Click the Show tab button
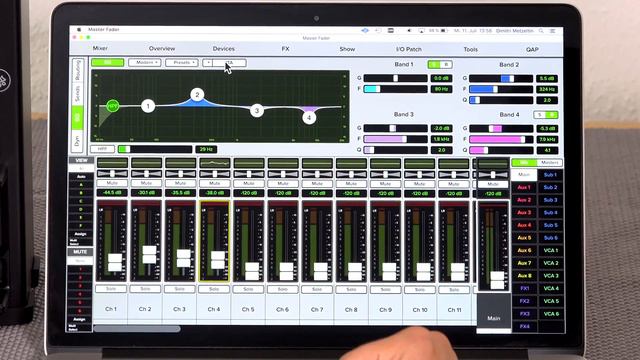Viewport: 640px width, 360px height. click(x=347, y=49)
